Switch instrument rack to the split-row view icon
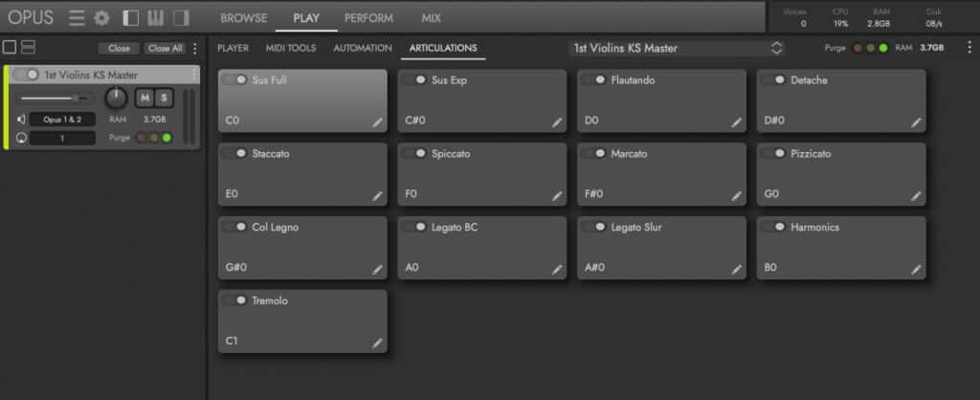The width and height of the screenshot is (980, 400). (x=29, y=47)
